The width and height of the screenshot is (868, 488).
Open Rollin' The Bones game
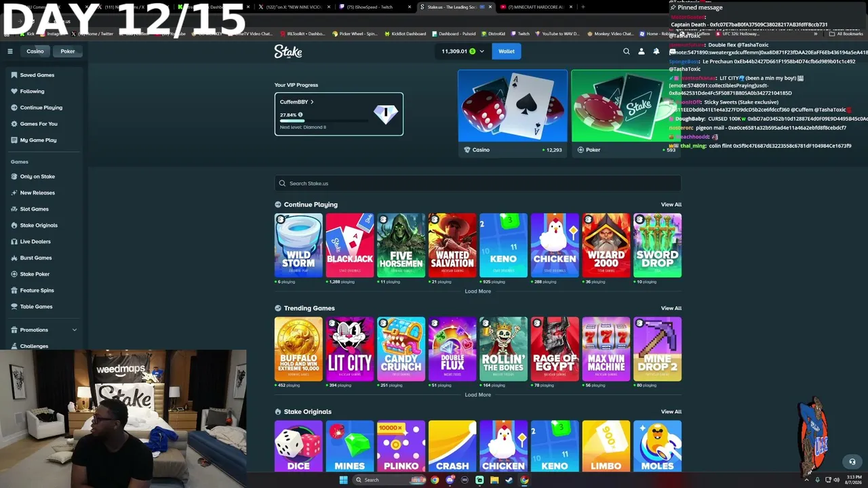pos(504,349)
